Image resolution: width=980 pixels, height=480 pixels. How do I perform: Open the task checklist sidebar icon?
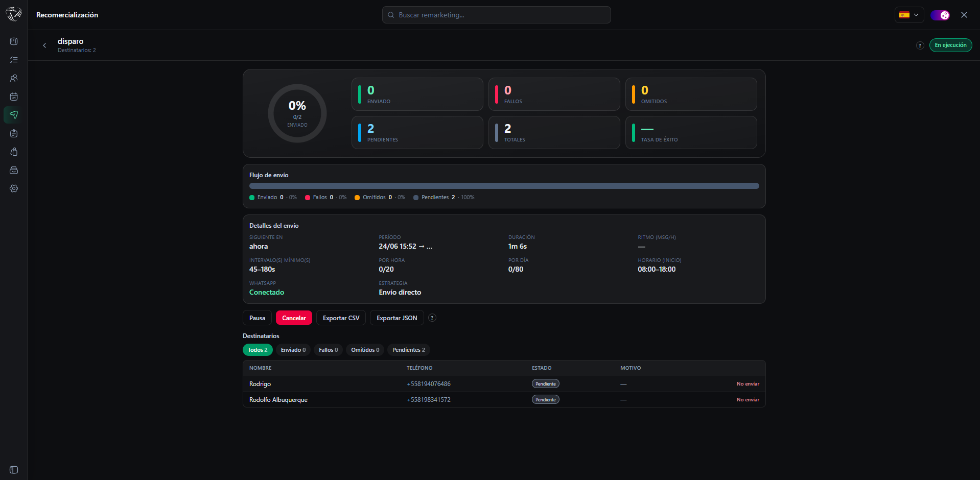[x=14, y=60]
